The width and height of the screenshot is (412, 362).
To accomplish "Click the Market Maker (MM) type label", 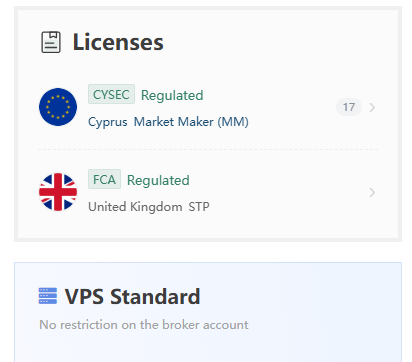I will (x=191, y=122).
